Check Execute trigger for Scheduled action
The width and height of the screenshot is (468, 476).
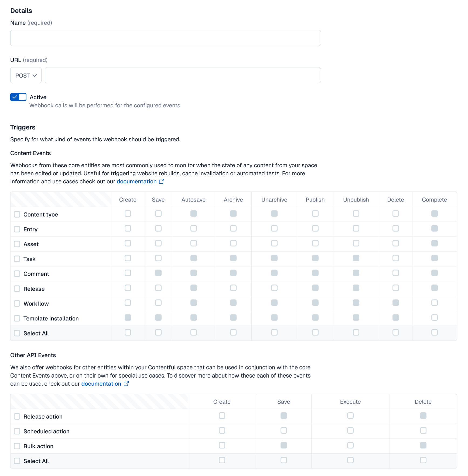350,431
